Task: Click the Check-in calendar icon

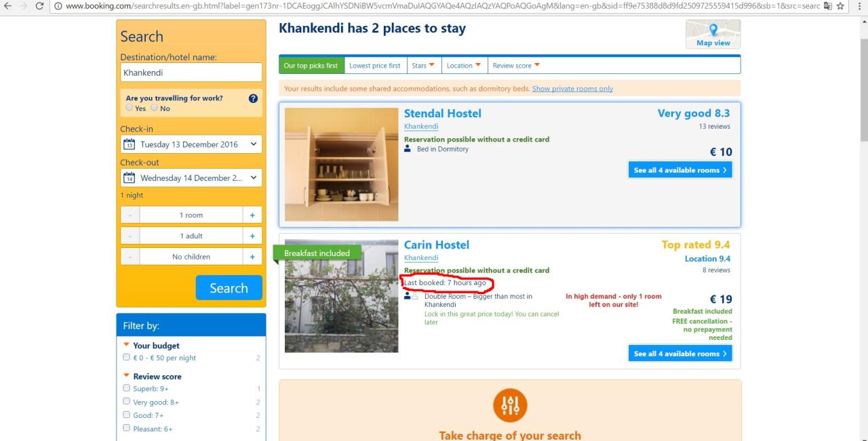Action: [x=130, y=144]
